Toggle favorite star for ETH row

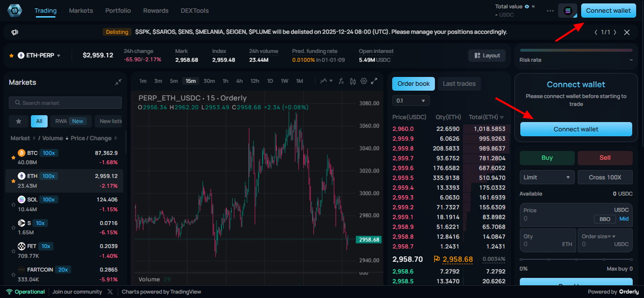coord(13,180)
